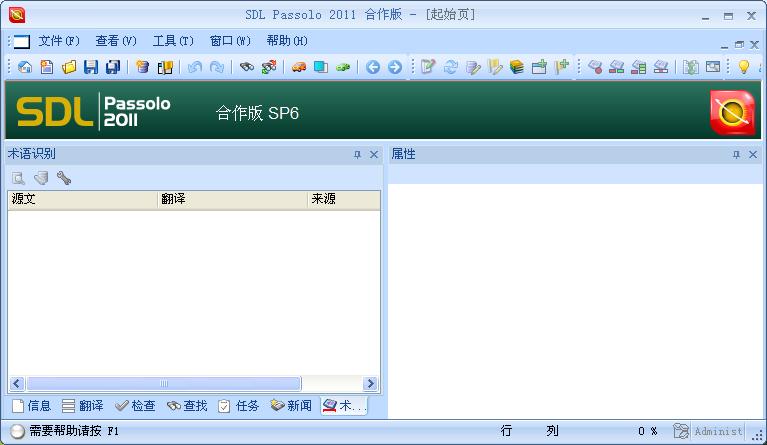
Task: Open the 帮助(H) menu
Action: click(287, 41)
